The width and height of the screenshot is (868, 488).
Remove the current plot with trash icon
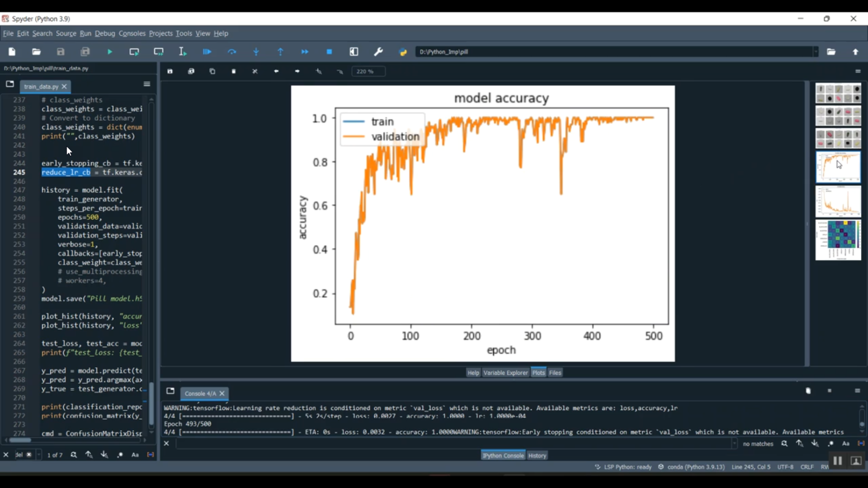pyautogui.click(x=234, y=72)
